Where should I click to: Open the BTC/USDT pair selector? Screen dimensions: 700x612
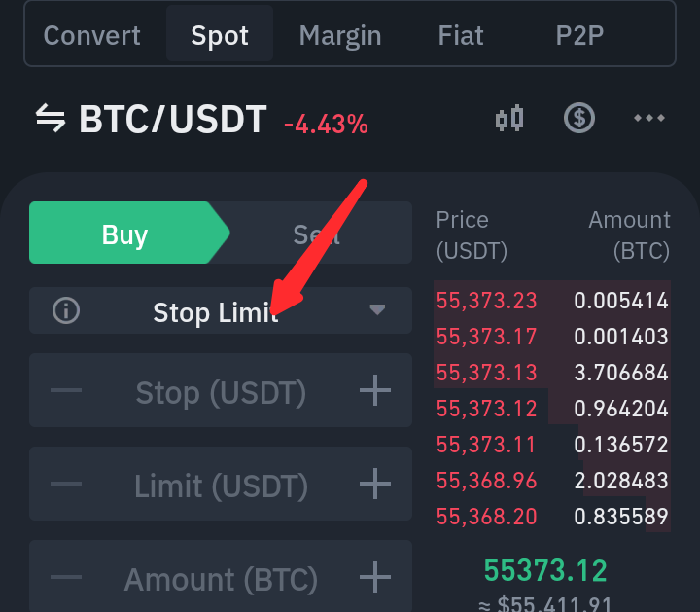pos(173,120)
